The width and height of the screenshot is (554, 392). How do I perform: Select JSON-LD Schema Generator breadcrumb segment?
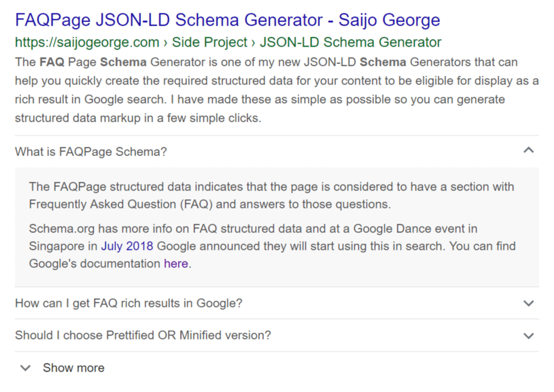coord(351,43)
